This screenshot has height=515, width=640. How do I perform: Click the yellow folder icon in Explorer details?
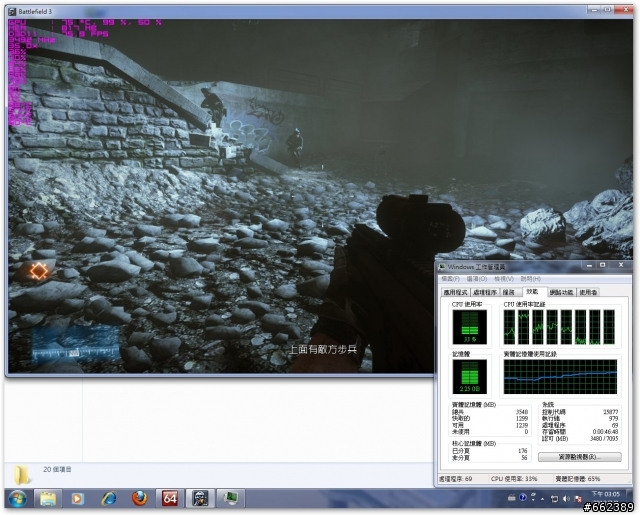pyautogui.click(x=22, y=475)
